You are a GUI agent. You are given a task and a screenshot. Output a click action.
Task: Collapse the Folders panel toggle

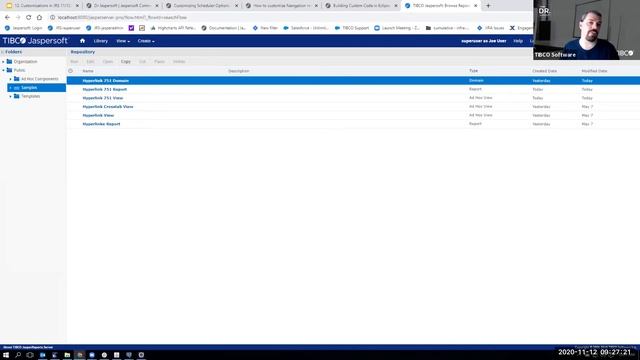[x=2, y=52]
